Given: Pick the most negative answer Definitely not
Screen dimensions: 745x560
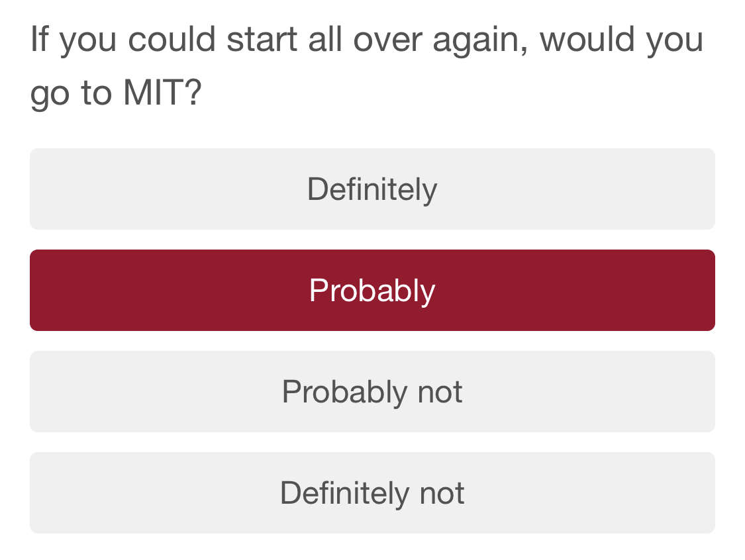Looking at the screenshot, I should pos(372,492).
